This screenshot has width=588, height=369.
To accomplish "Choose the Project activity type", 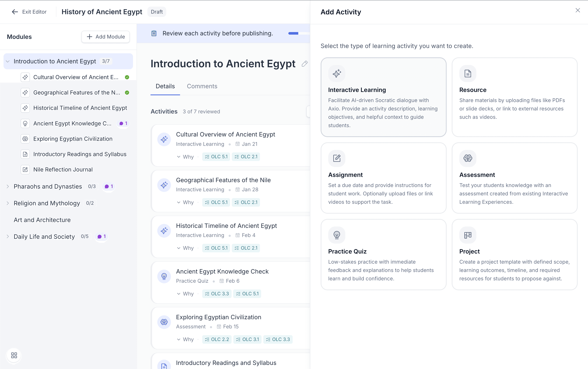I will pyautogui.click(x=514, y=254).
